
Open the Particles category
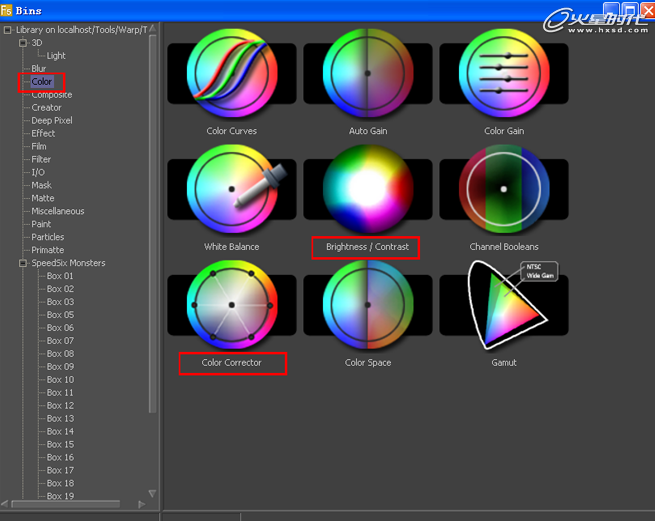point(48,237)
